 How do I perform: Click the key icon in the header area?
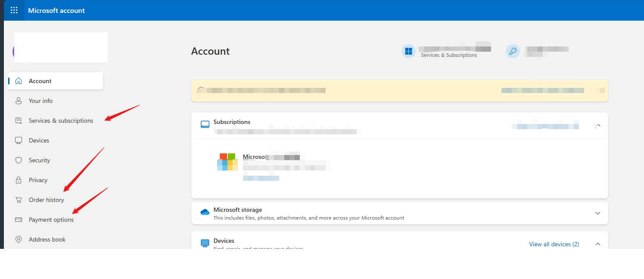pyautogui.click(x=513, y=52)
